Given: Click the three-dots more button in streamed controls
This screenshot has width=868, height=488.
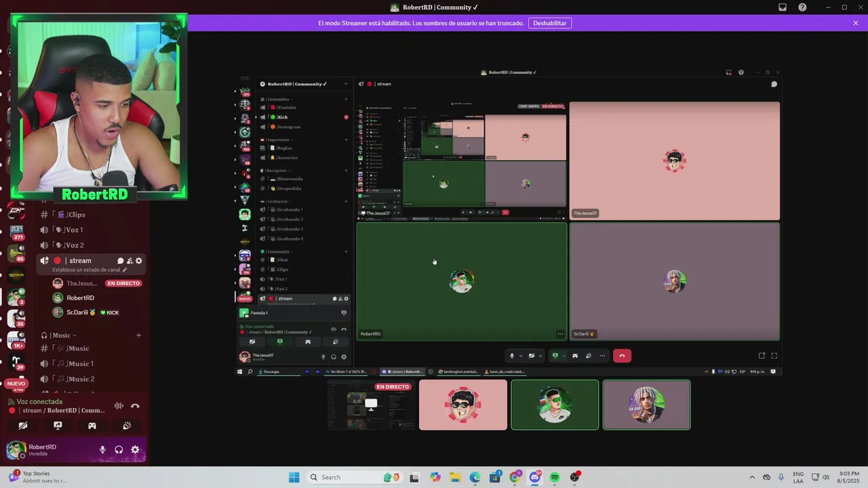Looking at the screenshot, I should (x=602, y=356).
